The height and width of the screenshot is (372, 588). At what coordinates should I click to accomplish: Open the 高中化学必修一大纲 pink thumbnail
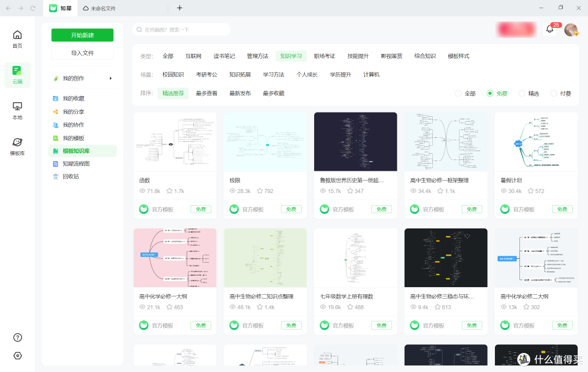175,258
